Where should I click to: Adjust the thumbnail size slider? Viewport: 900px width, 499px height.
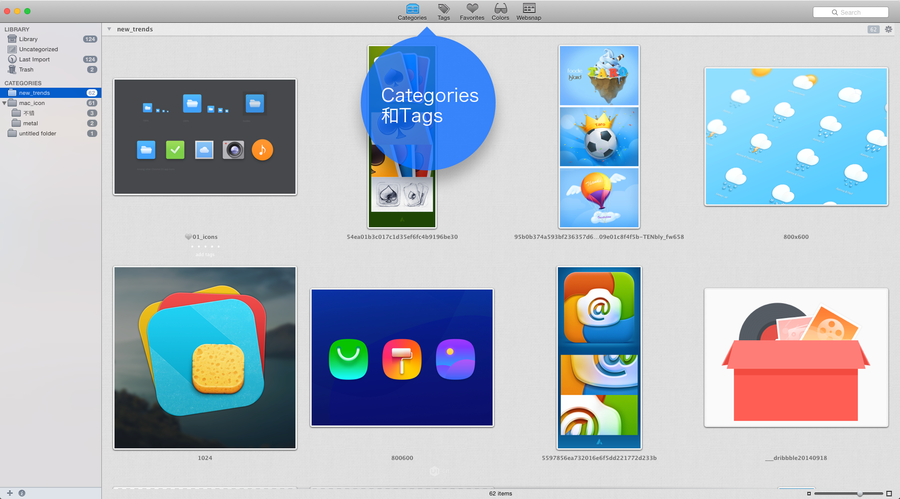tap(848, 493)
